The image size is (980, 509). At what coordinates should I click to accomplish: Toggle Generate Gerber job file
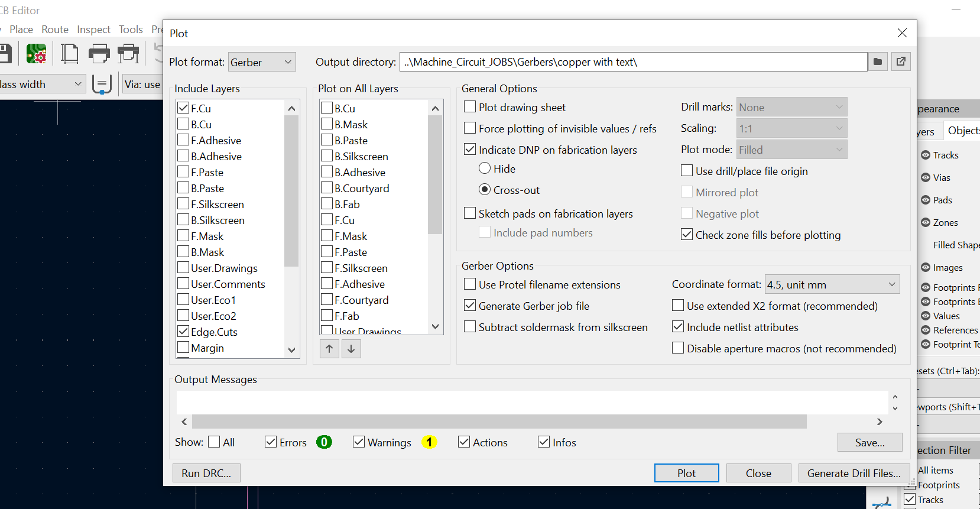470,306
